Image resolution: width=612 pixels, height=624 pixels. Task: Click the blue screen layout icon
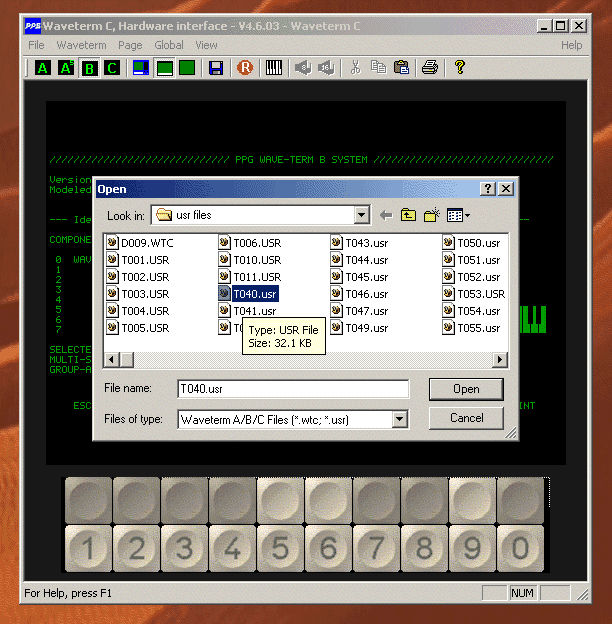tap(141, 68)
